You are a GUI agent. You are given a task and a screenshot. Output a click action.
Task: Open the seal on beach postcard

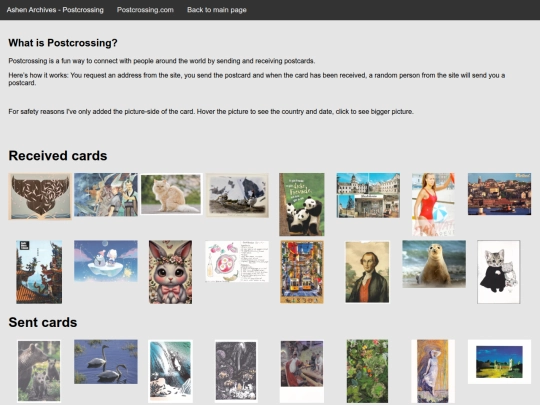click(x=434, y=264)
